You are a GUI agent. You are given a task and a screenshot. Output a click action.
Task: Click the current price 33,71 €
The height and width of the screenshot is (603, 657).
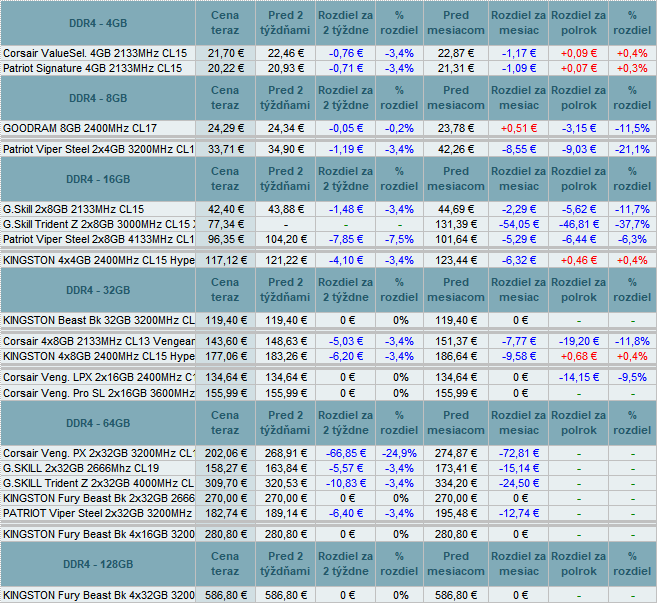tap(226, 149)
